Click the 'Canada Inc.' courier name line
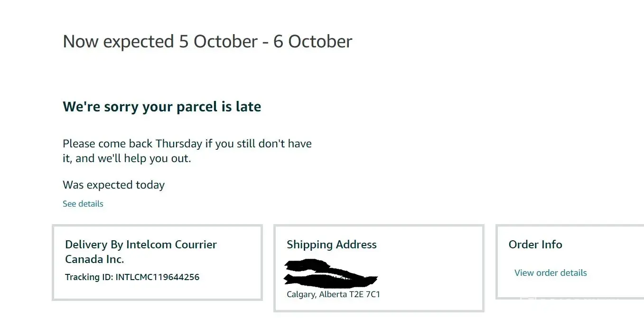The width and height of the screenshot is (644, 318). point(94,260)
